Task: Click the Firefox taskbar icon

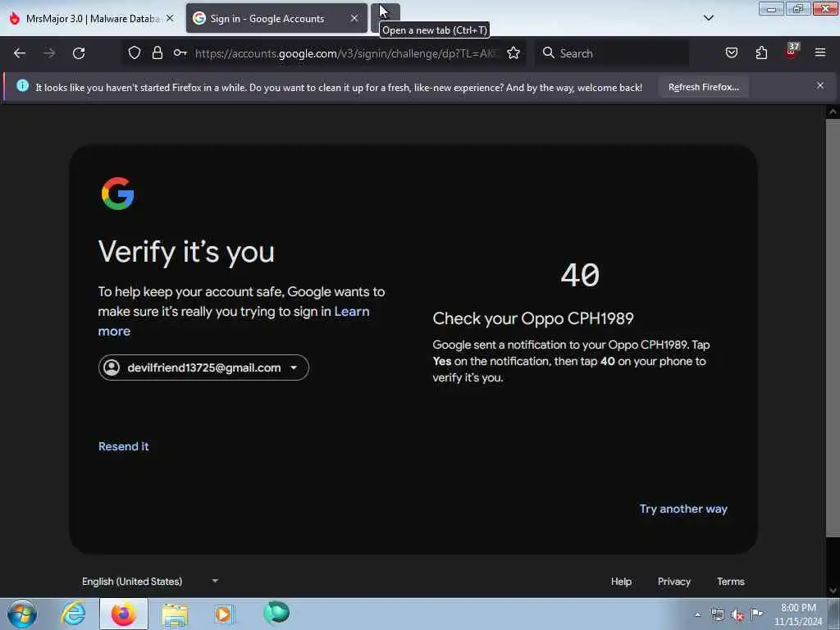Action: click(x=123, y=614)
